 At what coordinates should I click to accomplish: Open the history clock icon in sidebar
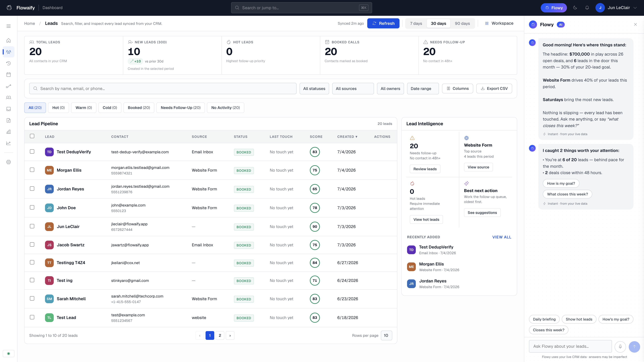click(x=9, y=63)
